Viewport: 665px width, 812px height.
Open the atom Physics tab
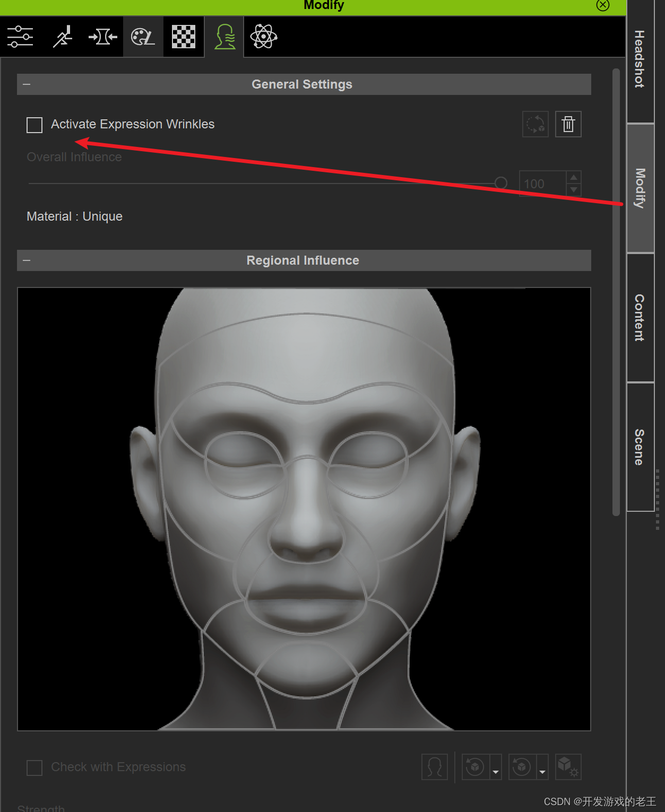264,37
